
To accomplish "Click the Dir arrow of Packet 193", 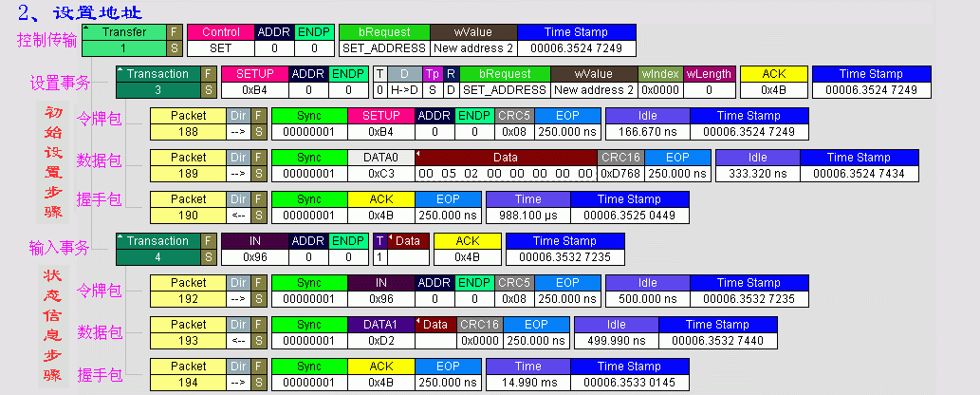I will click(x=238, y=340).
